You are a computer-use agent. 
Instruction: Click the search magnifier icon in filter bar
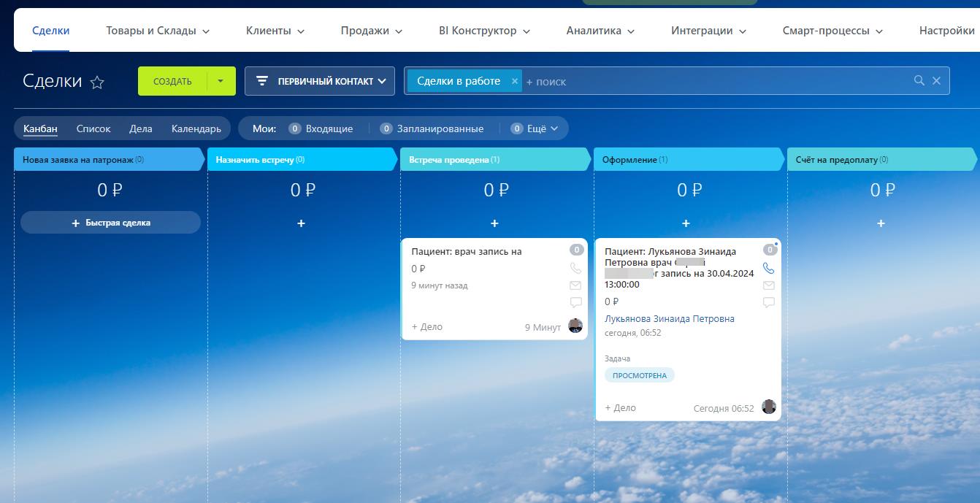tap(919, 81)
